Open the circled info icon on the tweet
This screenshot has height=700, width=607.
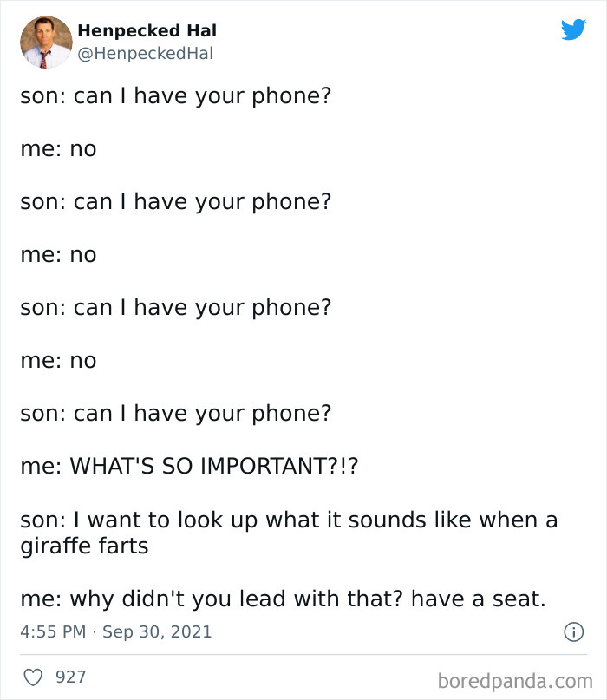[576, 631]
